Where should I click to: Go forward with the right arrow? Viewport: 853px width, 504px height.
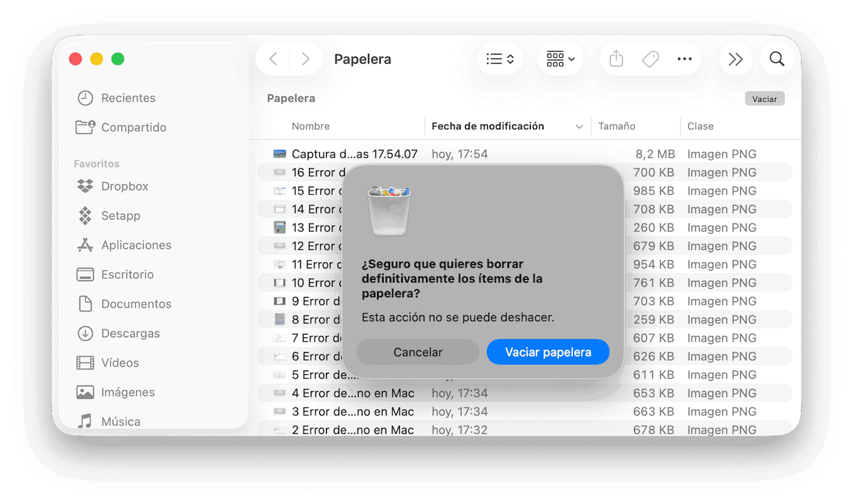(x=306, y=59)
